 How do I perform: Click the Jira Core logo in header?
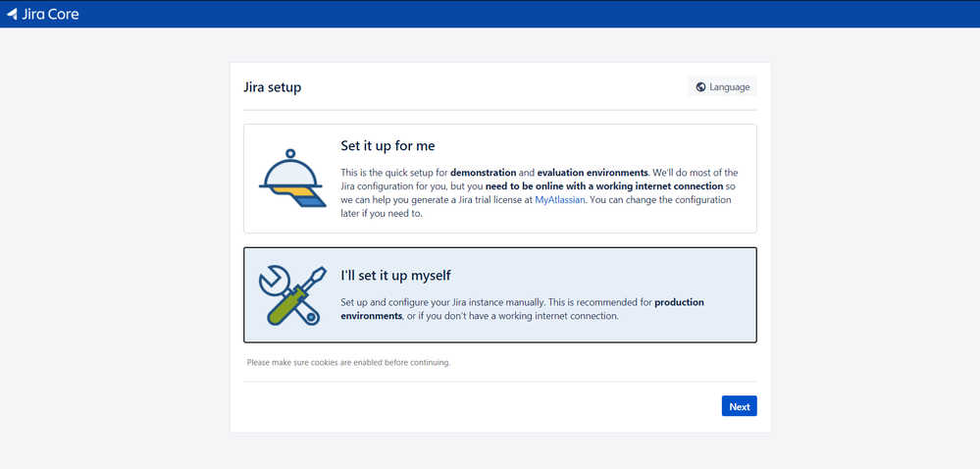pyautogui.click(x=42, y=14)
